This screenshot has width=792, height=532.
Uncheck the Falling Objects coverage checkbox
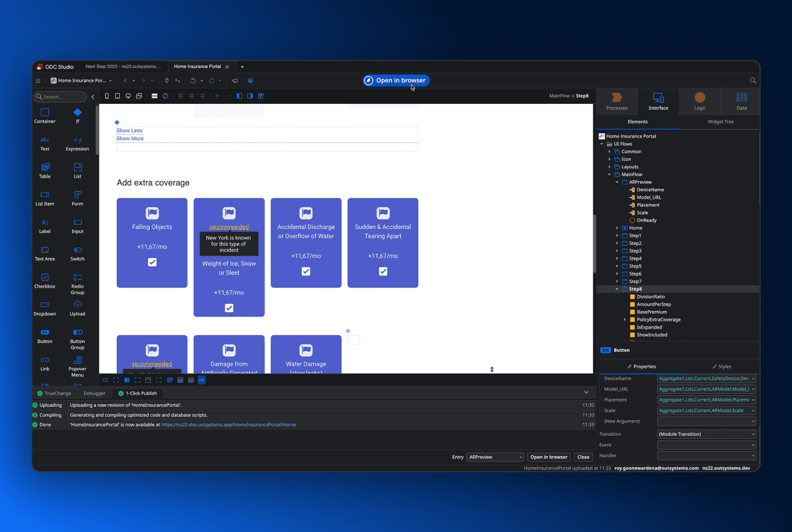click(152, 262)
